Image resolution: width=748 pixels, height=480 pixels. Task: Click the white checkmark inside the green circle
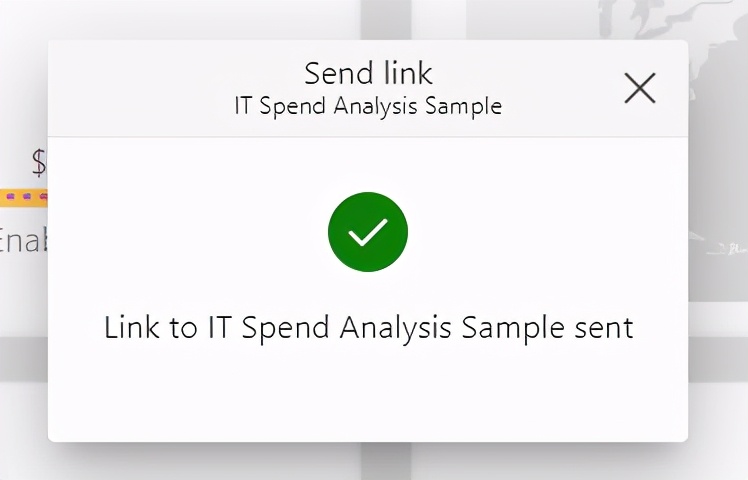click(368, 233)
